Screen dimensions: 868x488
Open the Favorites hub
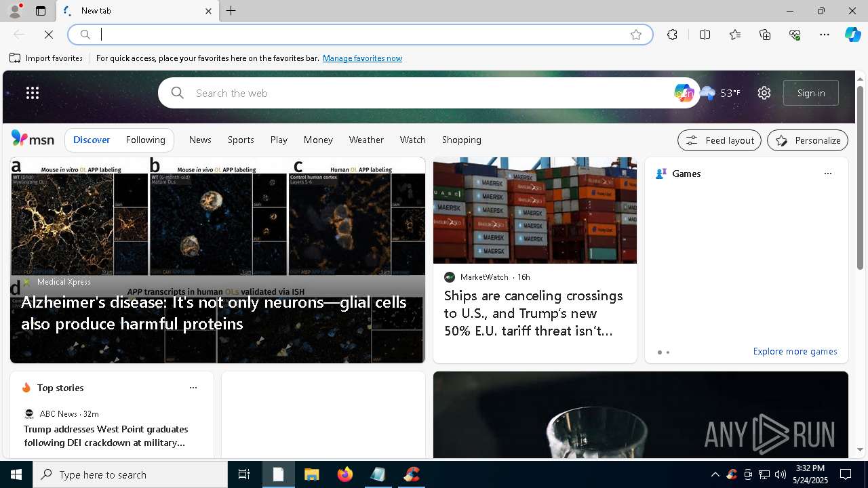pos(735,35)
